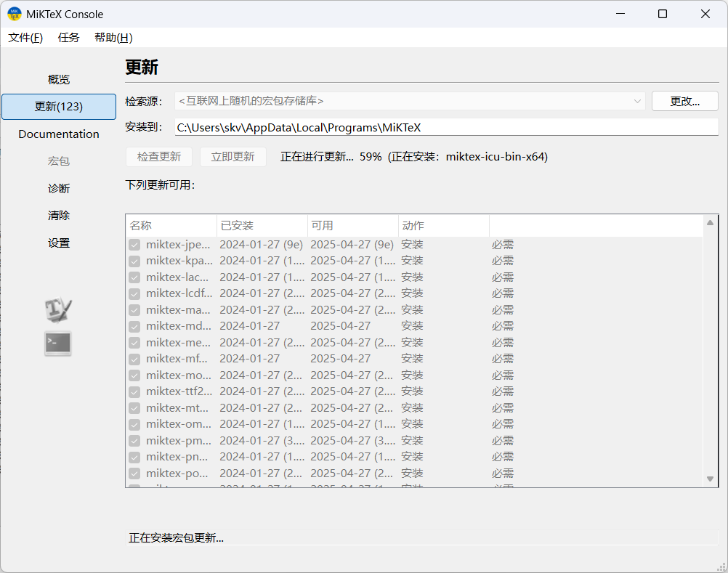728x573 pixels.
Task: Switch to the 概览 page
Action: [x=59, y=79]
